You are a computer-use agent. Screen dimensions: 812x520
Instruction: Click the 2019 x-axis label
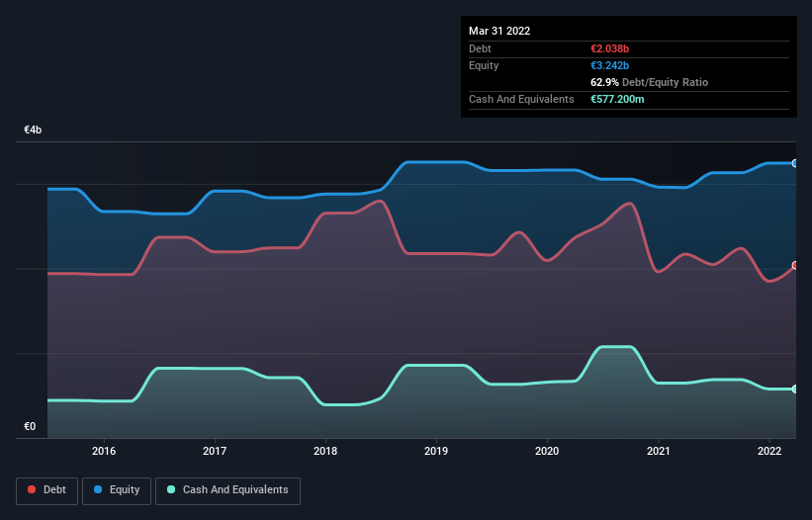pyautogui.click(x=436, y=451)
